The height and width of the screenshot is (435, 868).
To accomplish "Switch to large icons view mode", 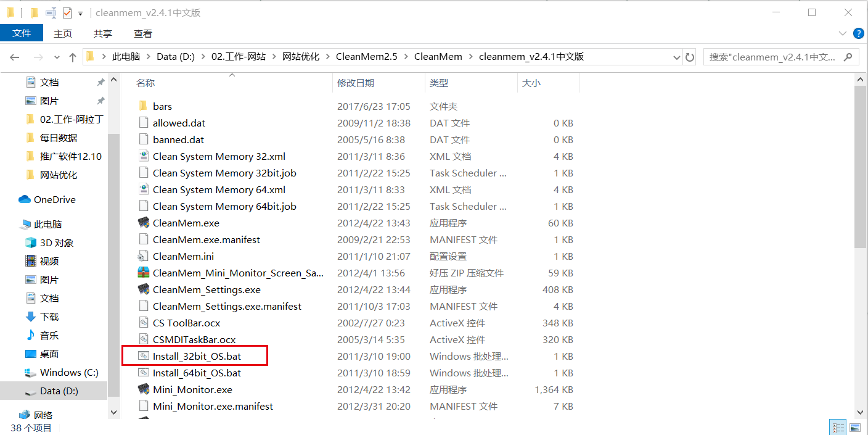I will (x=854, y=427).
